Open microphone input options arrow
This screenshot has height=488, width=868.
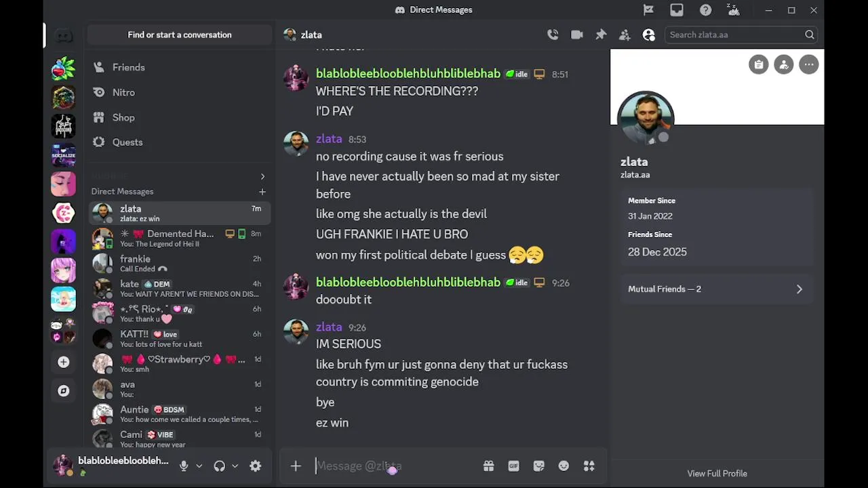pos(199,466)
